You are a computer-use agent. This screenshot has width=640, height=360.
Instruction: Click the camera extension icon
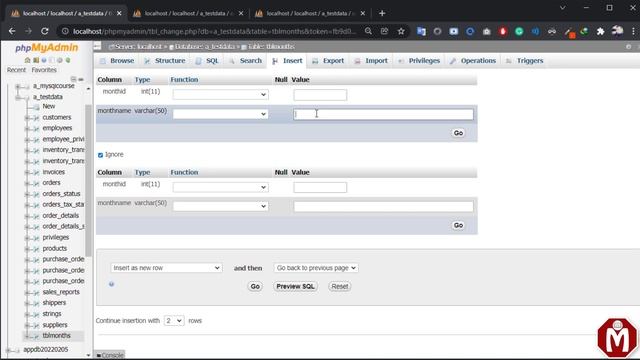click(487, 31)
